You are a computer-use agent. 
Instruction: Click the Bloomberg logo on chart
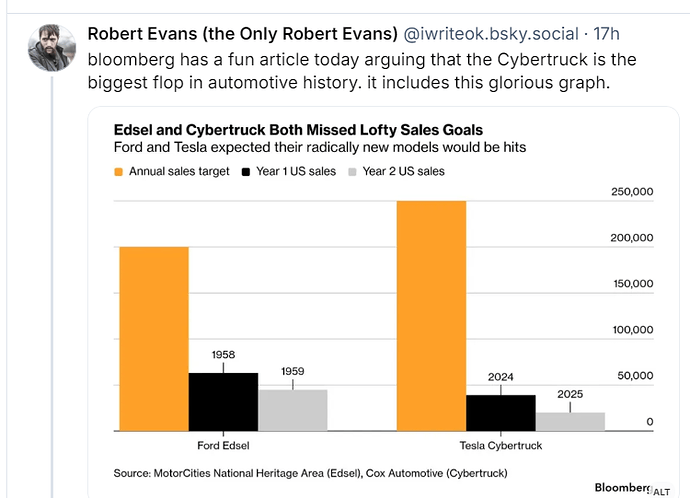623,487
